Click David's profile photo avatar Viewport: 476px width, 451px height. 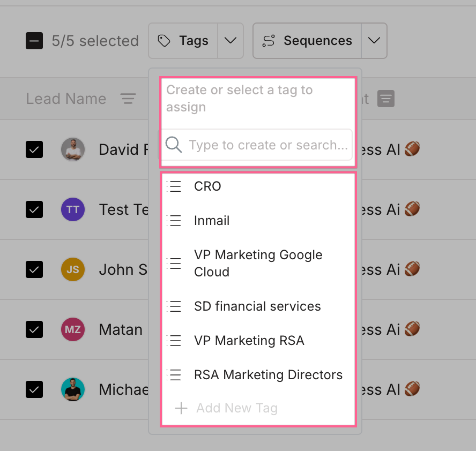(73, 149)
